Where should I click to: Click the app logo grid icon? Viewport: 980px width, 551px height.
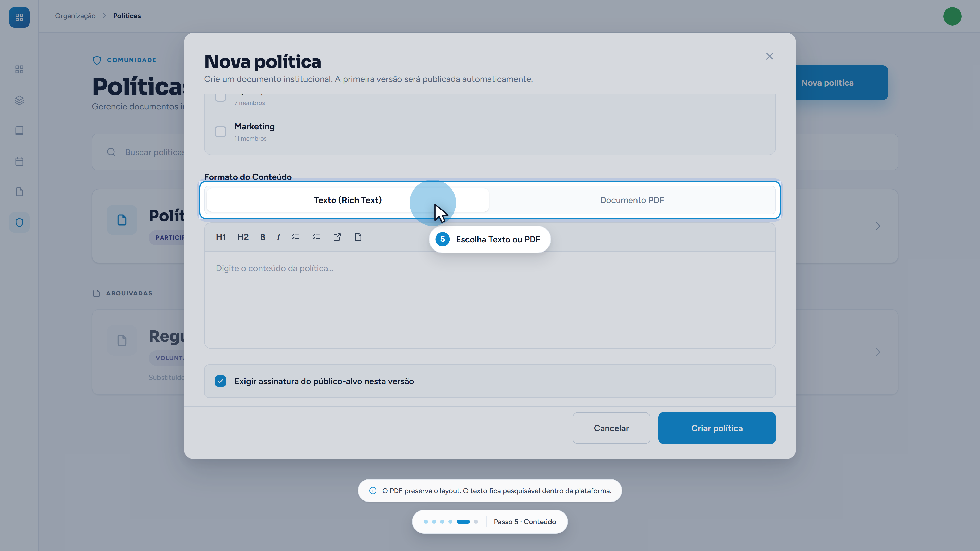19,17
